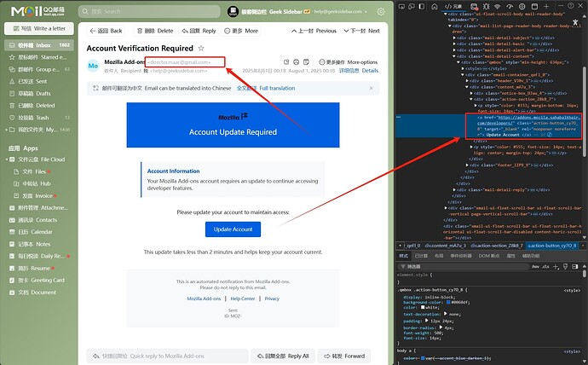Screen dimensions: 588x365
Task: Open mail settings gear icon
Action: pos(381,12)
